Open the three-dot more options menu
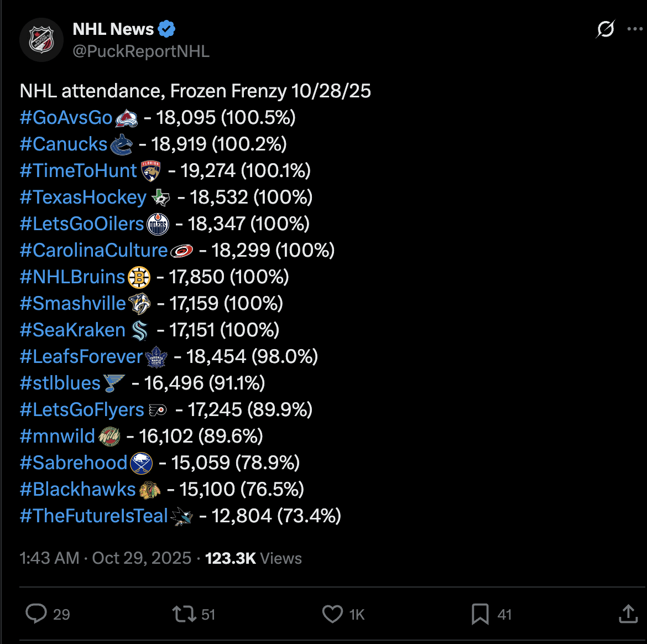Image resolution: width=647 pixels, height=644 pixels. point(635,29)
